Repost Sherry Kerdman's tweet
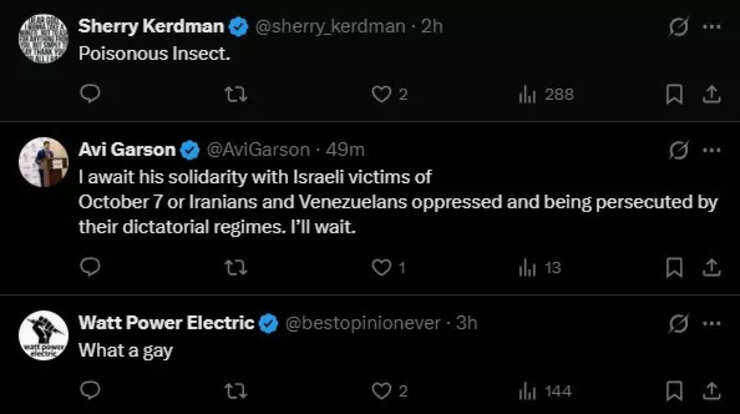Viewport: 740px width, 414px height. coord(237,94)
